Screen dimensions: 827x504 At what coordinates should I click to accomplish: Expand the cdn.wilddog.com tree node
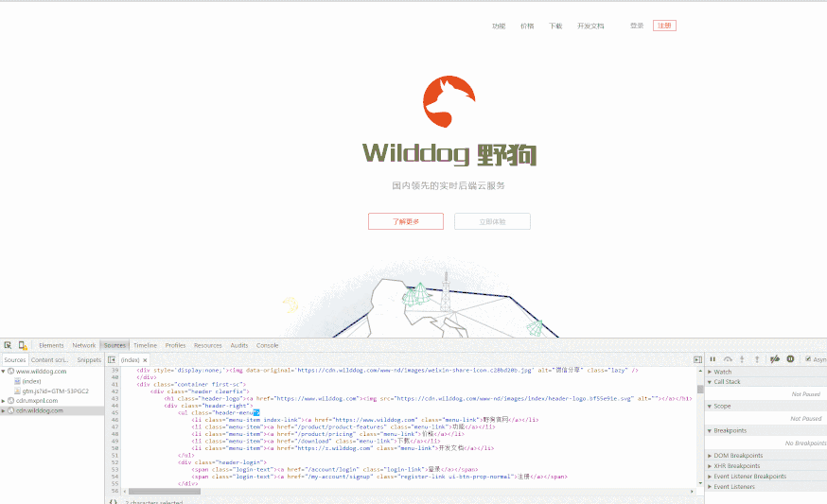[x=3, y=410]
